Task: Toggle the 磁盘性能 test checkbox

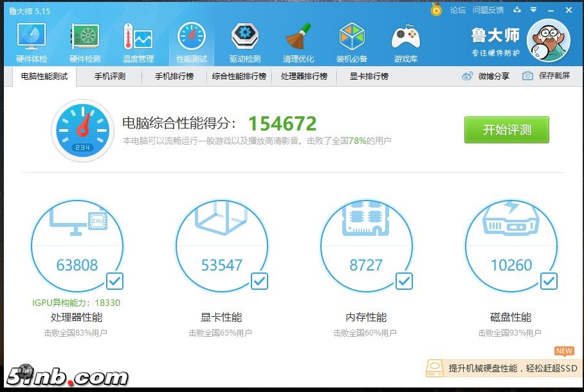Action: click(549, 281)
